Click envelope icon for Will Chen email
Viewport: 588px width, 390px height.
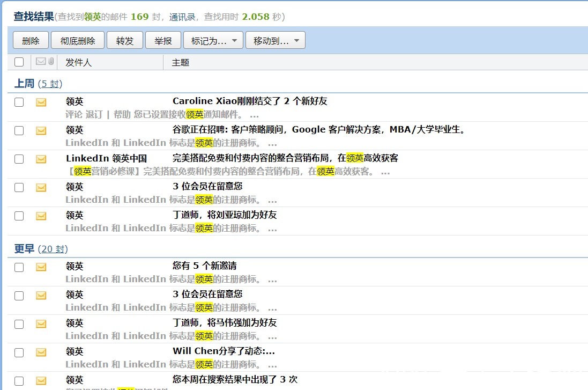click(41, 352)
